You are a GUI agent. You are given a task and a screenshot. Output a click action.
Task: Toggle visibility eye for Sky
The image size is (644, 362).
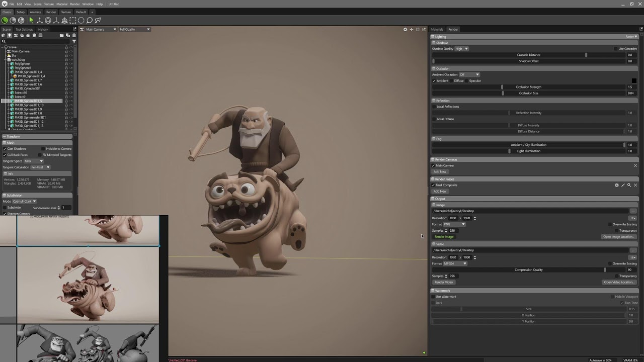(71, 55)
